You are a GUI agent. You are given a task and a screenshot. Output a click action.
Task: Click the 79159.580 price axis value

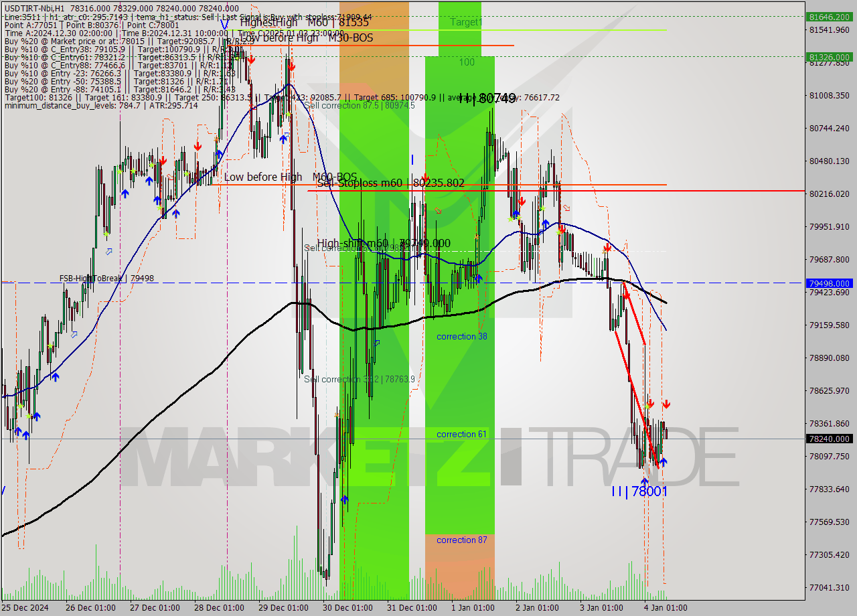(830, 325)
